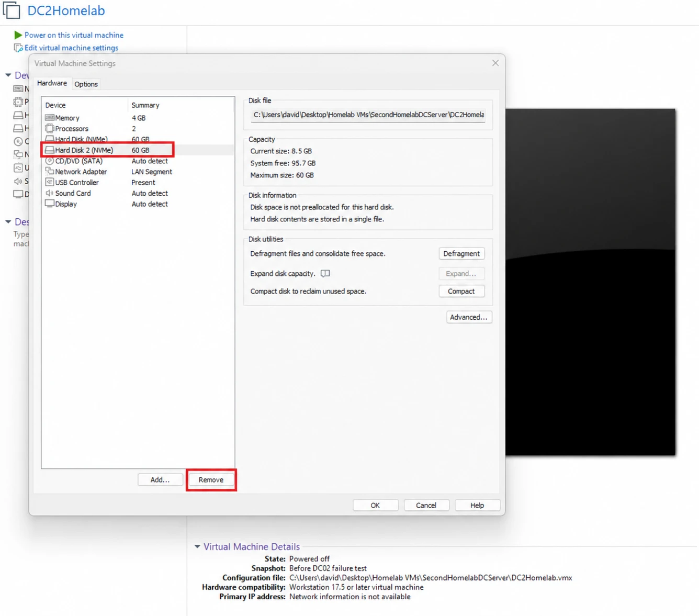Viewport: 699px width, 616px height.
Task: Click the 4 GB memory summary
Action: click(x=139, y=118)
